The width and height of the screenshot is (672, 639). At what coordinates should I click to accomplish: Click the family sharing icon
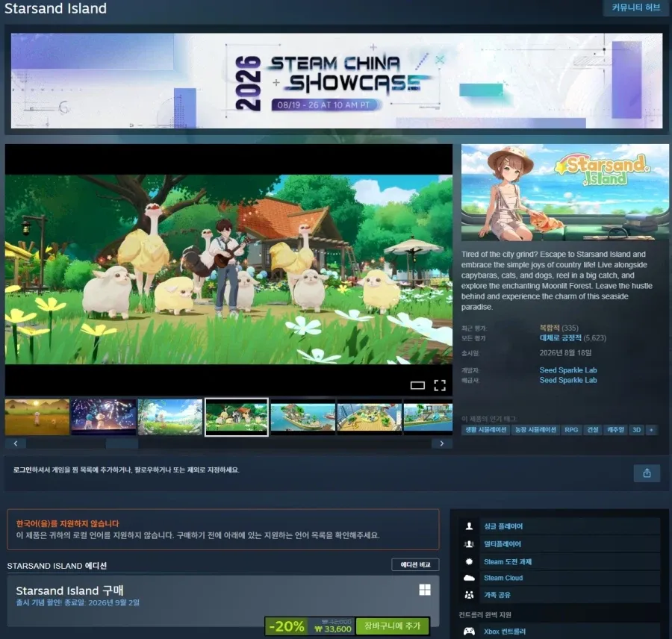click(x=470, y=595)
